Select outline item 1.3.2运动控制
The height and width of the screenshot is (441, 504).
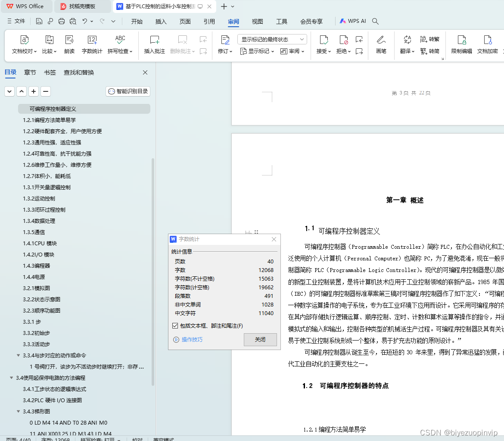pyautogui.click(x=39, y=198)
